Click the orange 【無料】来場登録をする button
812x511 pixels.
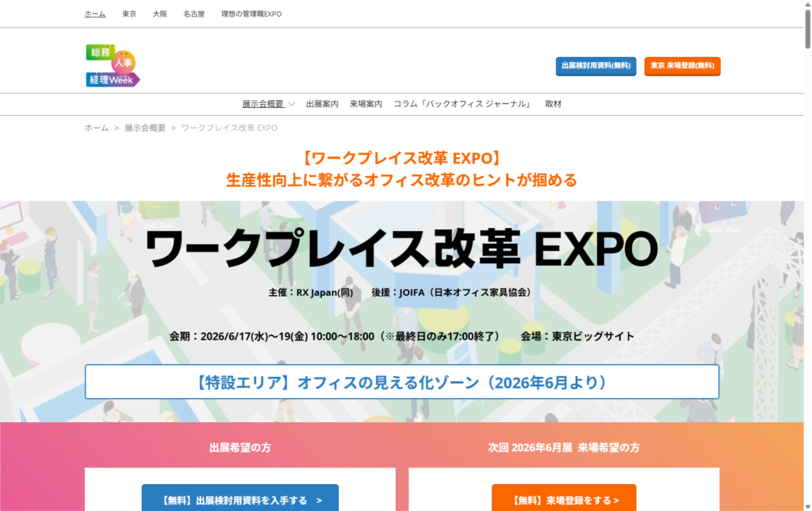564,498
